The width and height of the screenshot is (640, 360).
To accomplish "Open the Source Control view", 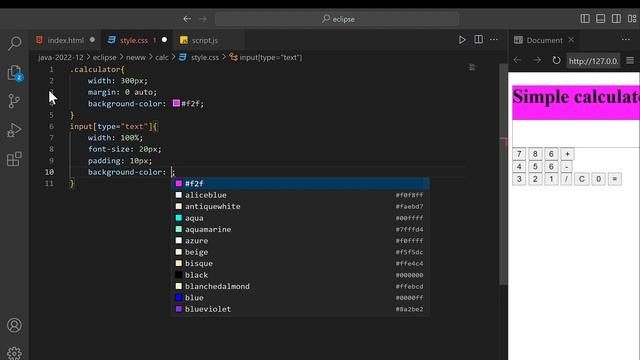I will [x=14, y=101].
